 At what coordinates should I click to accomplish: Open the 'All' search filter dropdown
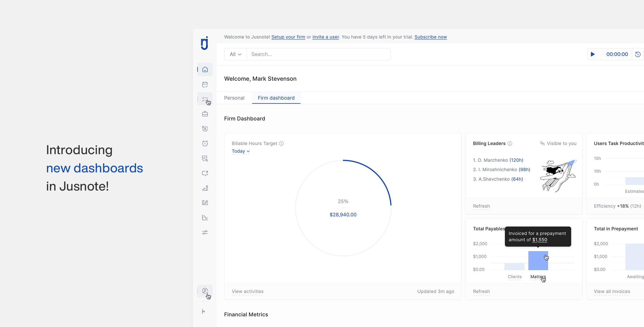(x=236, y=54)
